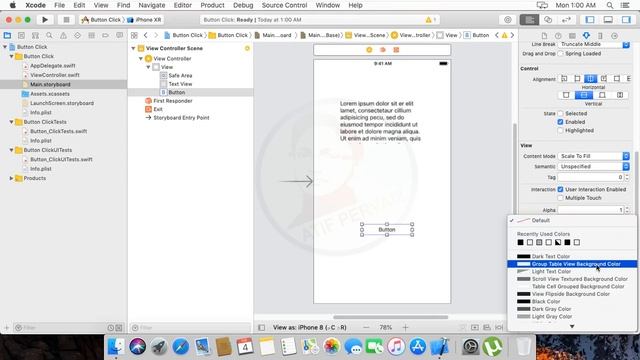Show the File inspector
This screenshot has width=640, height=360.
(x=544, y=36)
